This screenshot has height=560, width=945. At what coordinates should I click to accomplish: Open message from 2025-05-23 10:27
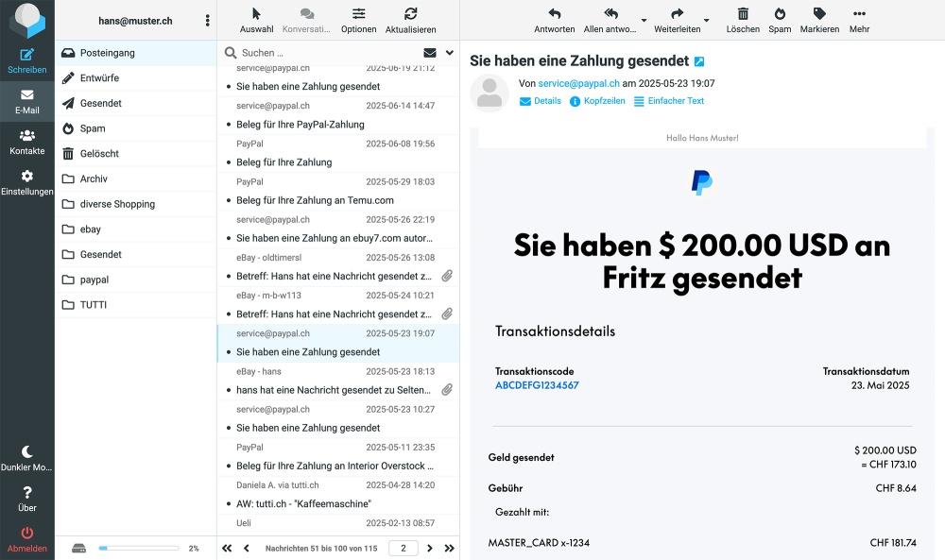[x=338, y=418]
